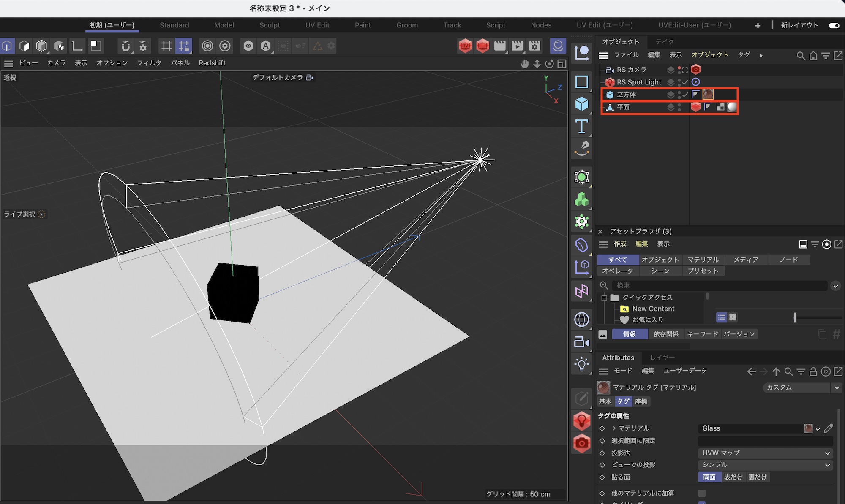This screenshot has height=504, width=845.
Task: Click the cube primitive icon in side palette
Action: pyautogui.click(x=581, y=104)
